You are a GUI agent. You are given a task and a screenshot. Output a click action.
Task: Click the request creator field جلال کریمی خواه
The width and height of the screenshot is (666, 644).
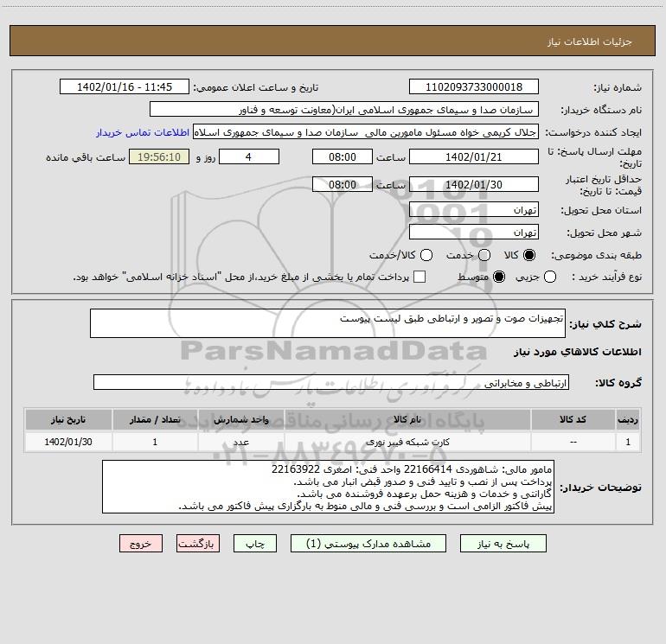(x=366, y=132)
